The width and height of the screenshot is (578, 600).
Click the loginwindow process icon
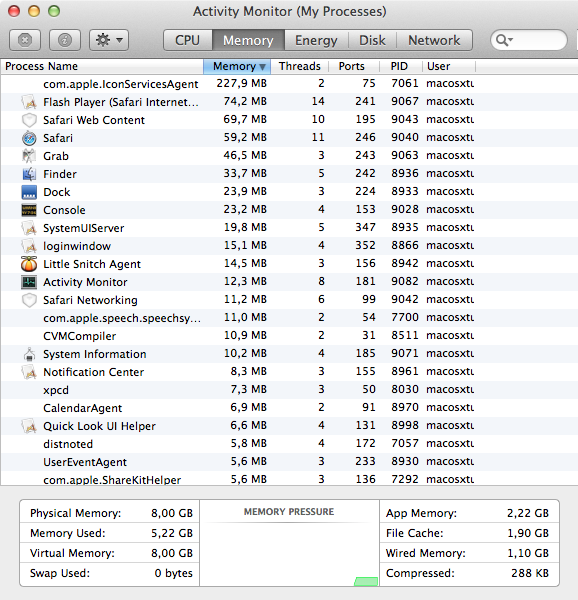29,246
